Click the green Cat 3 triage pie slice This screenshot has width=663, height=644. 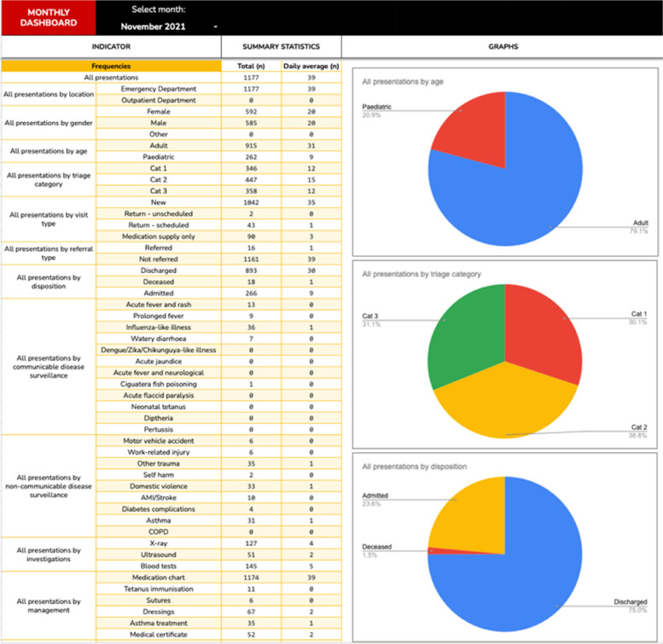pyautogui.click(x=465, y=338)
